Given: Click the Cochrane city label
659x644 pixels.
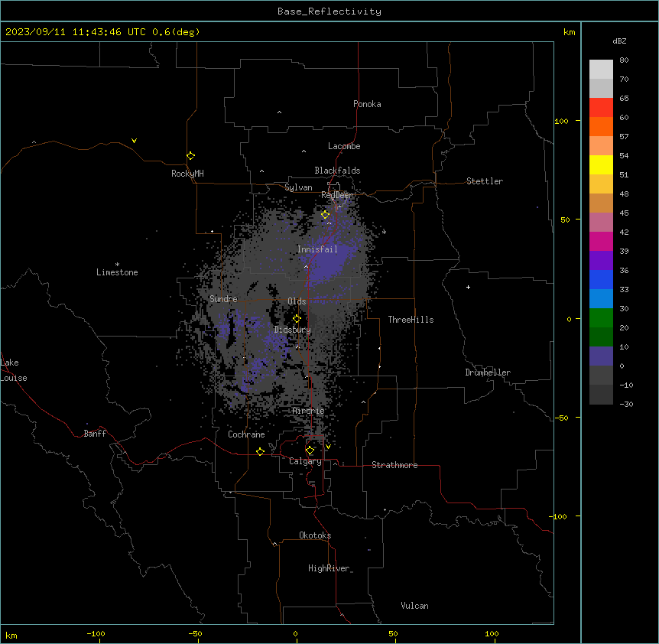Looking at the screenshot, I should (x=246, y=434).
